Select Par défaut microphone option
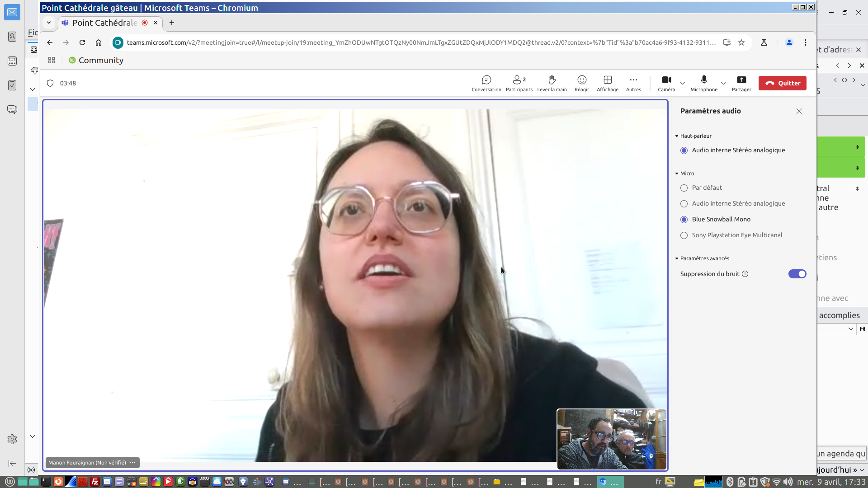The width and height of the screenshot is (868, 488). [x=684, y=188]
